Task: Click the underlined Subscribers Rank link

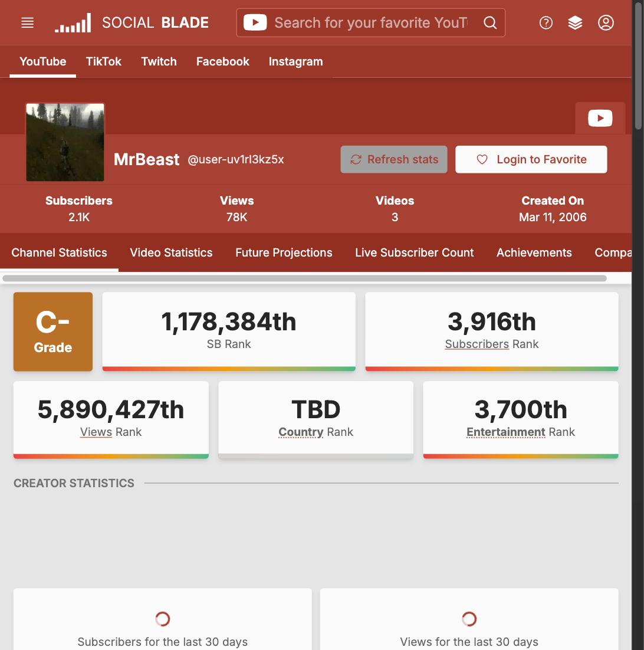Action: (477, 344)
